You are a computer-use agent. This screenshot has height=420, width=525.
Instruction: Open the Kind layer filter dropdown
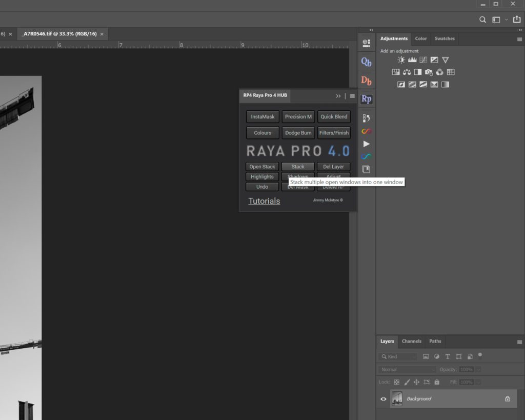(x=398, y=357)
